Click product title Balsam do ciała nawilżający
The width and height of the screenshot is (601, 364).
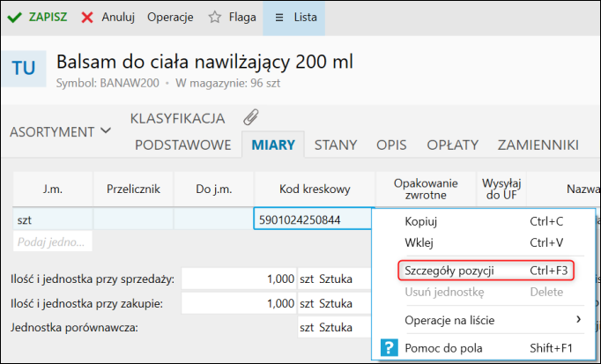coord(204,62)
